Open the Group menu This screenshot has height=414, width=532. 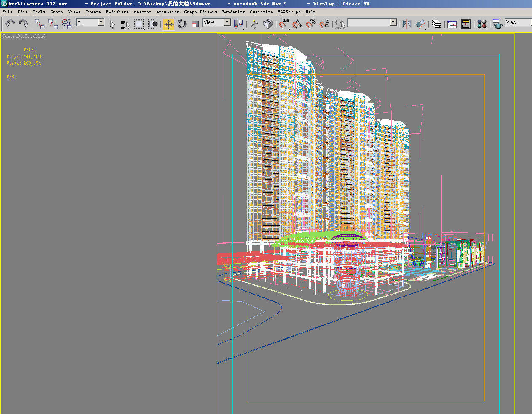56,12
